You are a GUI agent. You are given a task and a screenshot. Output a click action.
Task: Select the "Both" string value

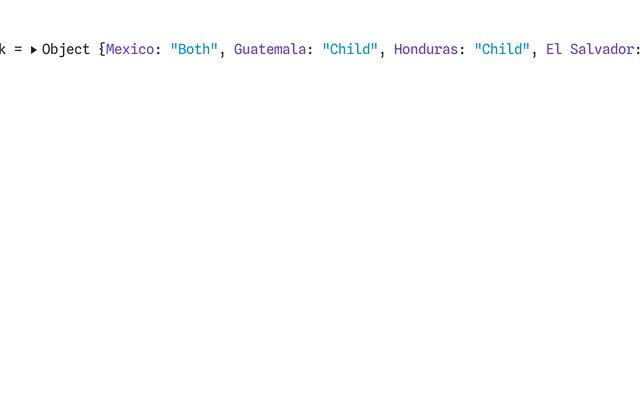[194, 49]
